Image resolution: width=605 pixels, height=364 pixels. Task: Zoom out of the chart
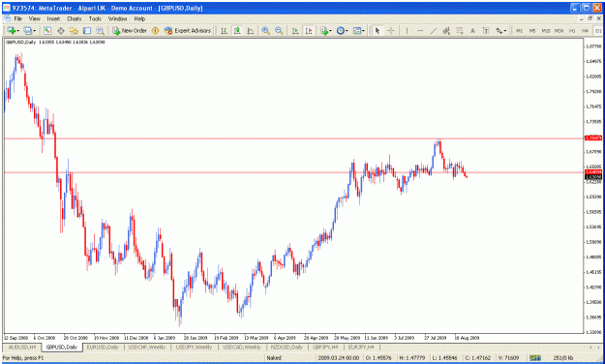(x=279, y=30)
